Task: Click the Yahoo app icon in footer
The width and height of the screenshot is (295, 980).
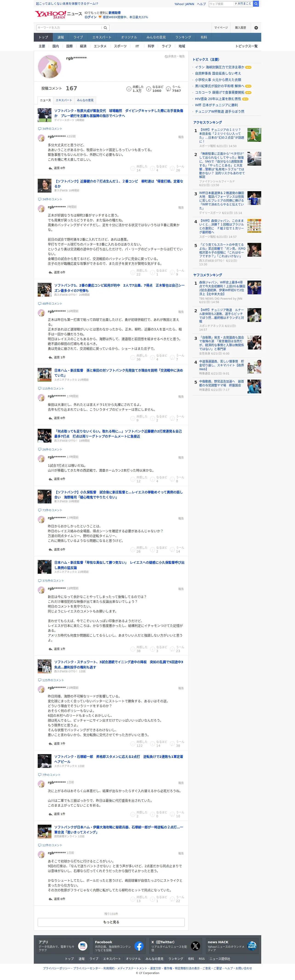Action: (x=82, y=946)
